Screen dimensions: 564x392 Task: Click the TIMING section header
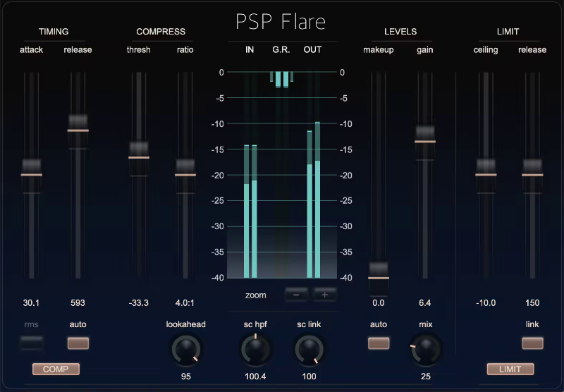(x=54, y=32)
